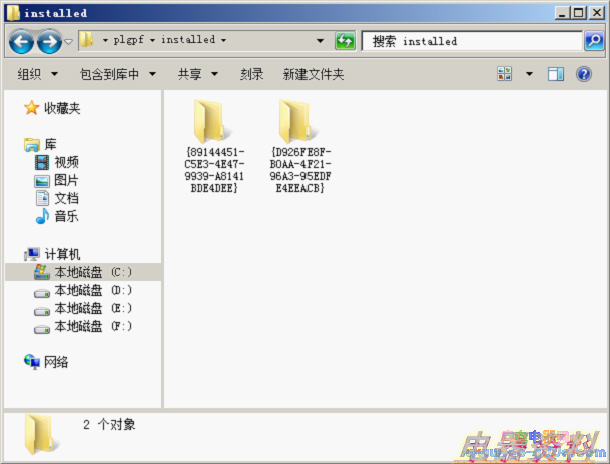Open the help question mark button
Image resolution: width=610 pixels, height=464 pixels.
click(583, 74)
